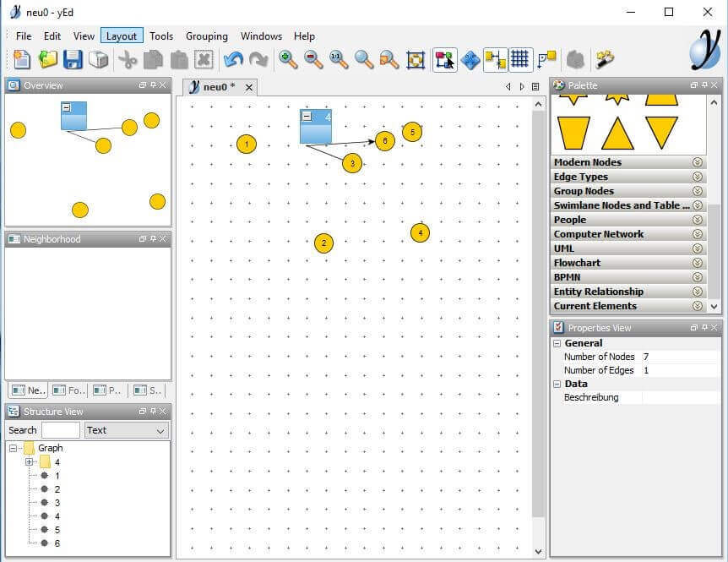The width and height of the screenshot is (728, 562).
Task: Click the Zoom In magnifier icon
Action: [x=288, y=60]
